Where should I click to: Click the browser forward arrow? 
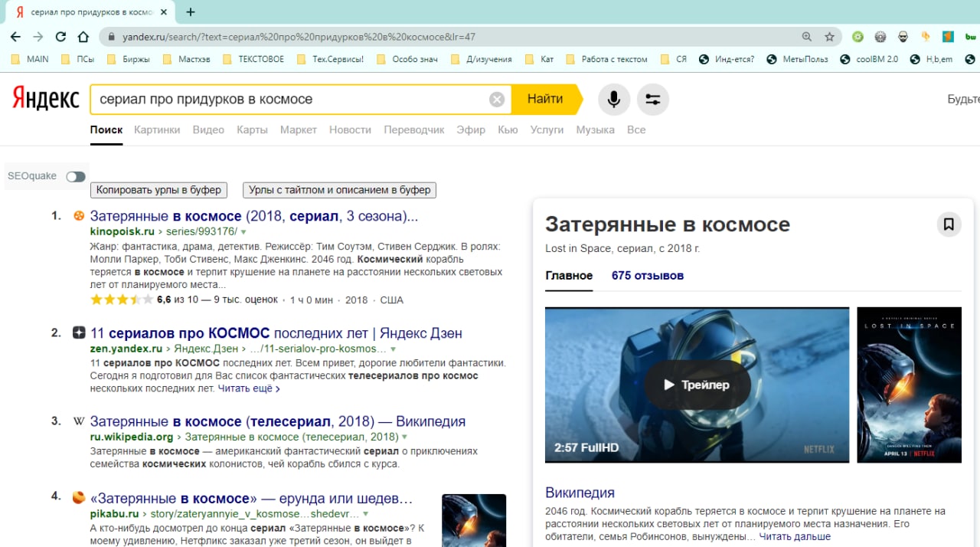(38, 37)
